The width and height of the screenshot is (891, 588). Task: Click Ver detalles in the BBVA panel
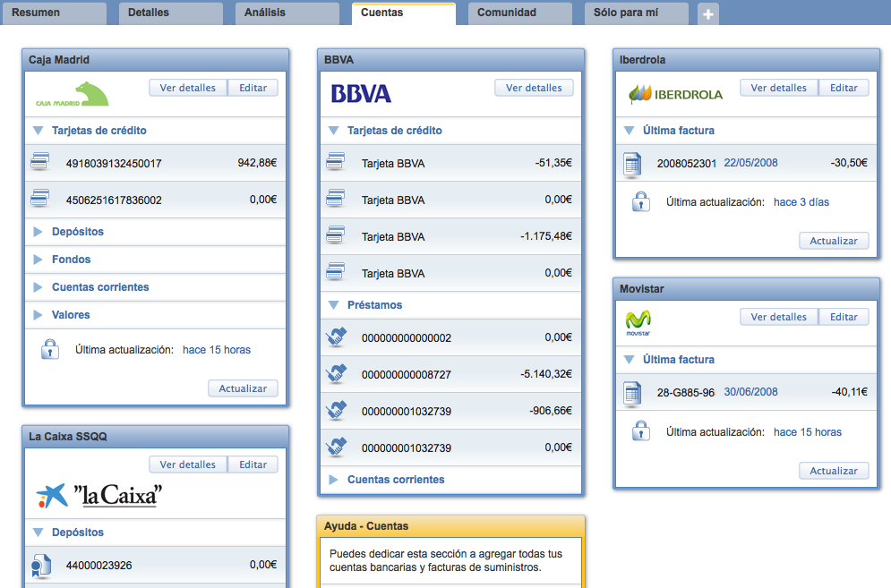pyautogui.click(x=534, y=88)
